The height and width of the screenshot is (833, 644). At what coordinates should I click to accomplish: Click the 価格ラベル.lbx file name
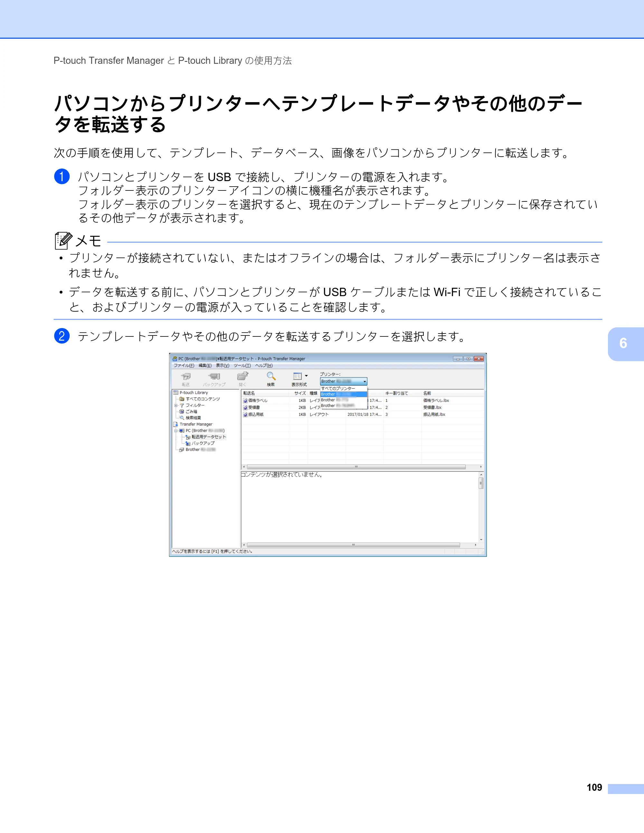(436, 401)
